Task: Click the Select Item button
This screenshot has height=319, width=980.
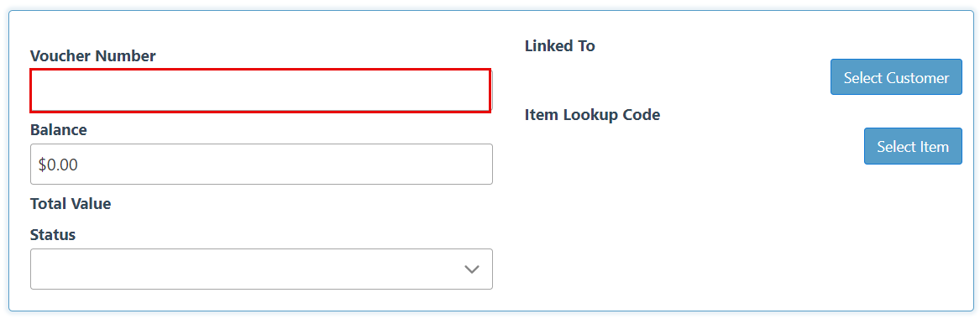Action: point(913,146)
